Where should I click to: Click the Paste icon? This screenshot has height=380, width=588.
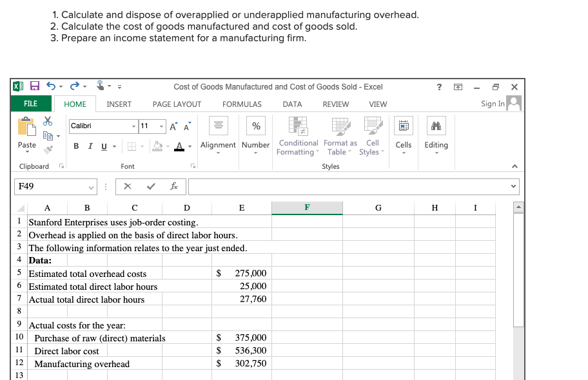pos(26,126)
